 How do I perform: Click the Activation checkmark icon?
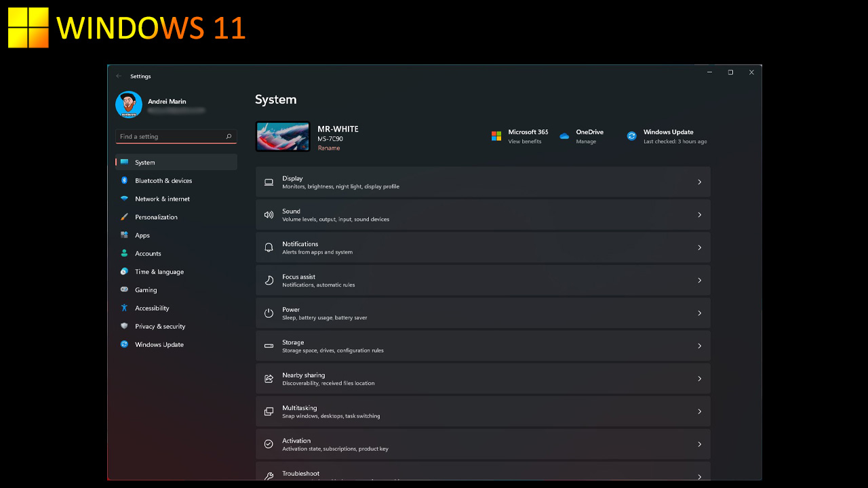[x=269, y=444]
